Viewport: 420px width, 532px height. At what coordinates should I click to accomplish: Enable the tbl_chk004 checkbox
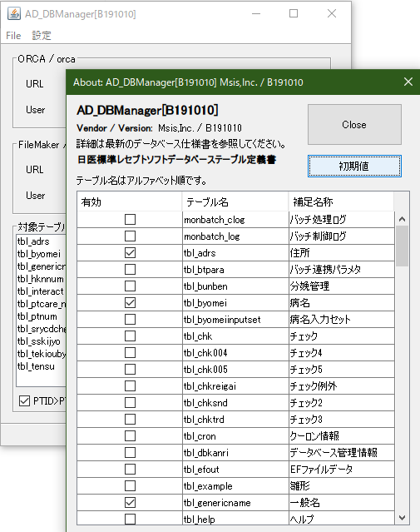[x=131, y=352]
